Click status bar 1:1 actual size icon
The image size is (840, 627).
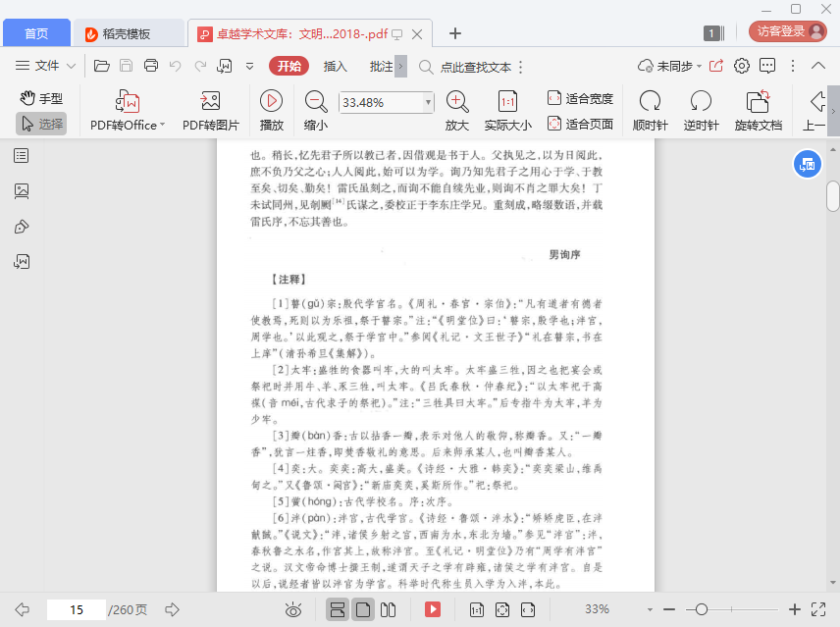click(x=476, y=609)
